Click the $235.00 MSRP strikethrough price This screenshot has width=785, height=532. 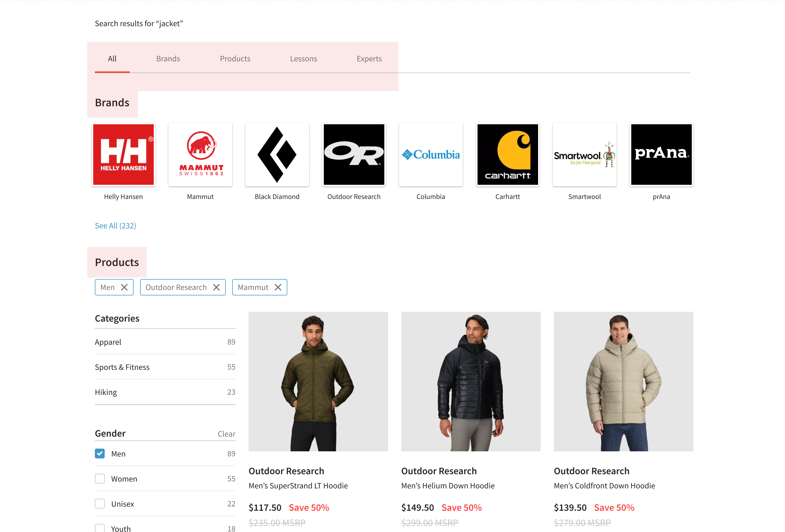tap(277, 523)
